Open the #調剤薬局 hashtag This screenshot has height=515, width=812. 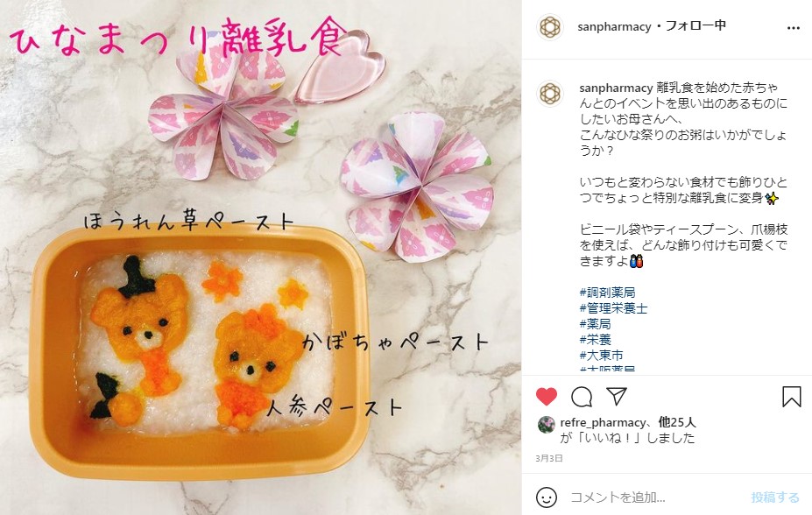pos(607,293)
